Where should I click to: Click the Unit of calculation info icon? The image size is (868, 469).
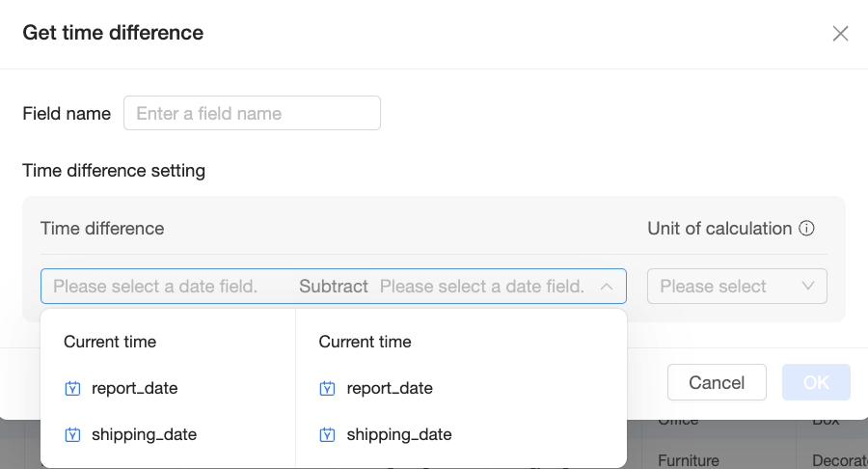807,229
